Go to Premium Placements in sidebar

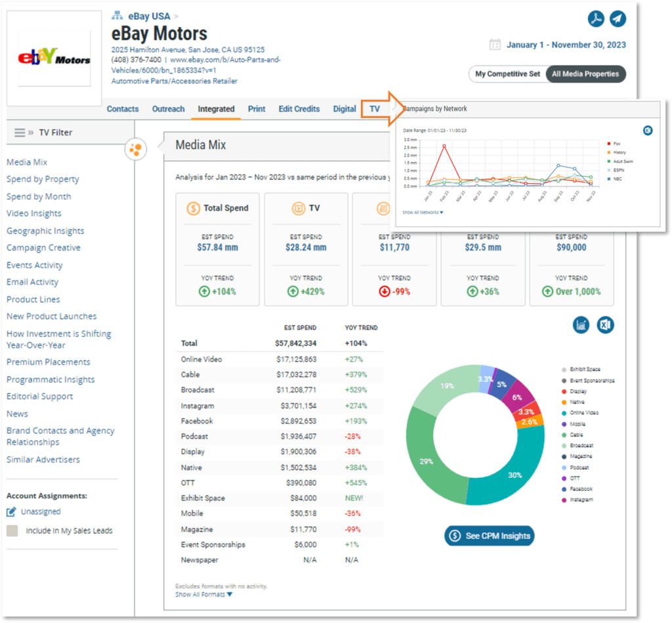[49, 362]
